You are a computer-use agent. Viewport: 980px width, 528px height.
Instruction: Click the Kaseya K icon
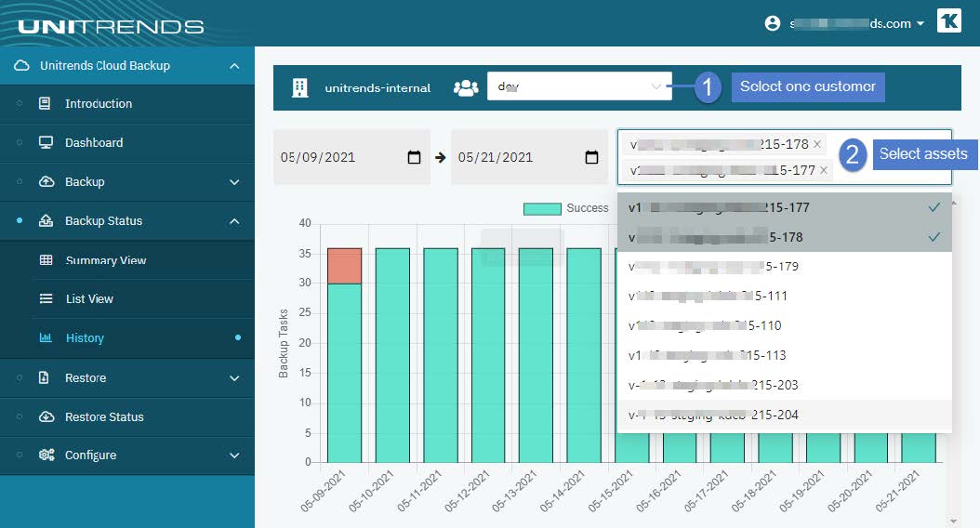[948, 20]
